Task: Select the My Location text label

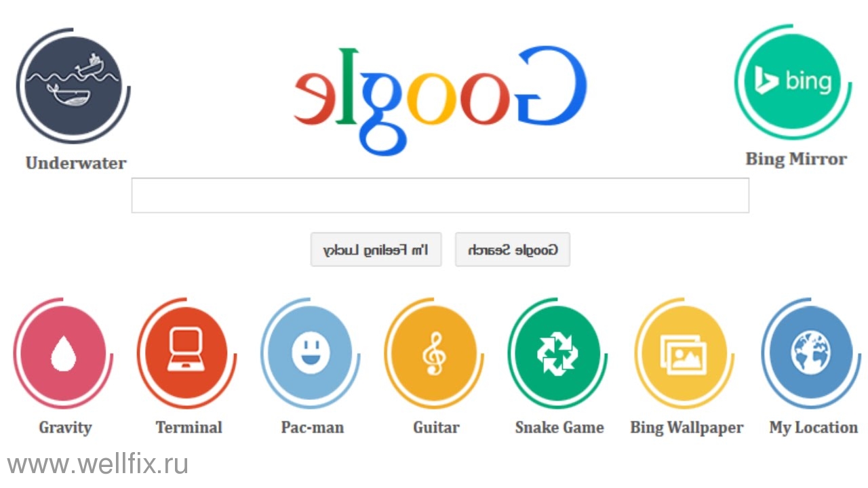Action: point(814,428)
